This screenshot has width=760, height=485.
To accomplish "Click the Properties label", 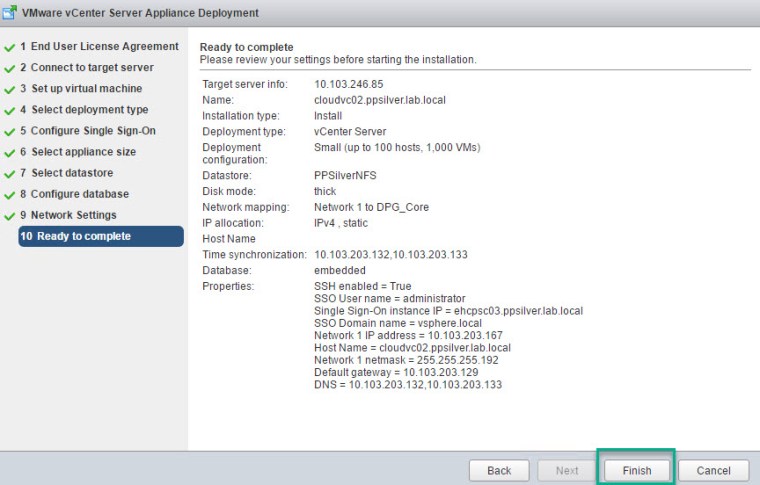I will [x=228, y=286].
